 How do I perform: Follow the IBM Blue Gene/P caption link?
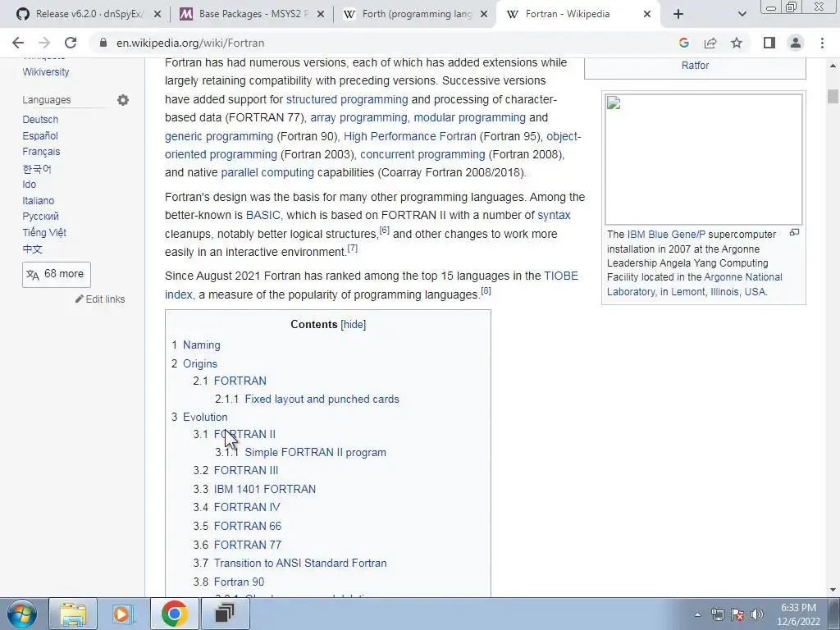(666, 235)
